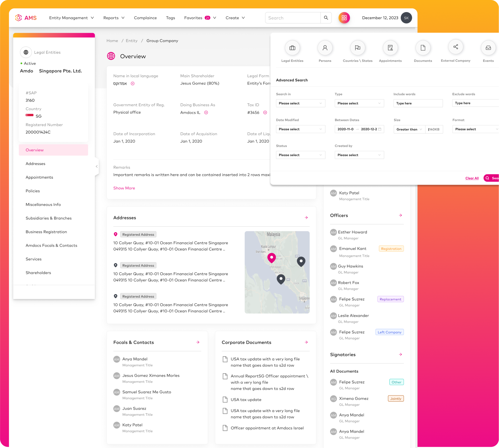This screenshot has height=448, width=499.
Task: Open Complaince in top navigation
Action: point(145,18)
